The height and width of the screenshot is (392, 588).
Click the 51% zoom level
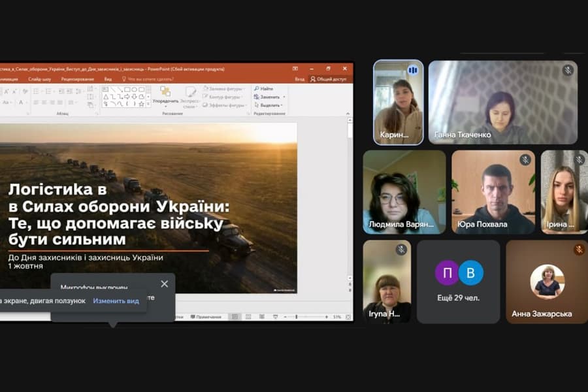click(337, 317)
